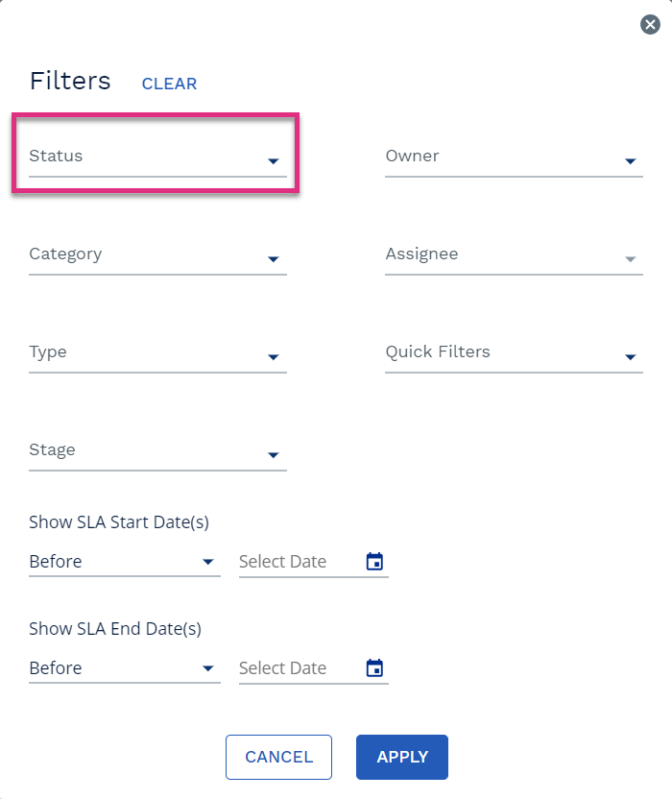
Task: Open calendar picker for SLA End Date
Action: (374, 667)
